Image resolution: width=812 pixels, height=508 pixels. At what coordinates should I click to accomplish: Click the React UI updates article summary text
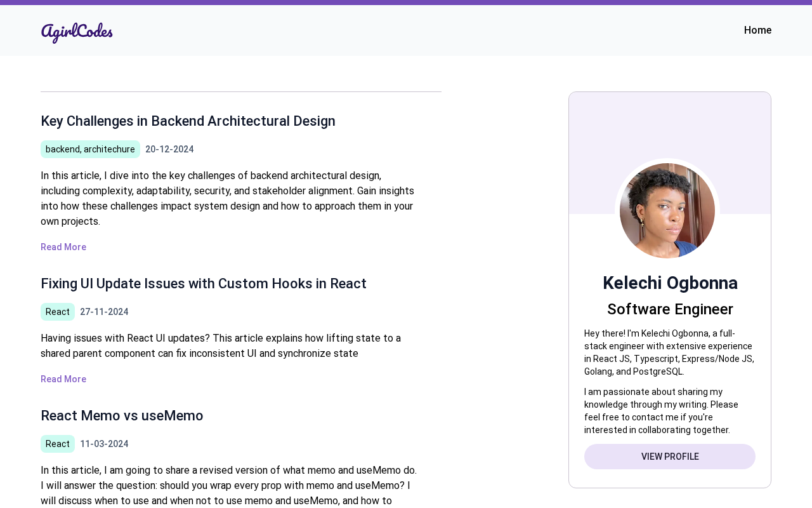(x=222, y=345)
